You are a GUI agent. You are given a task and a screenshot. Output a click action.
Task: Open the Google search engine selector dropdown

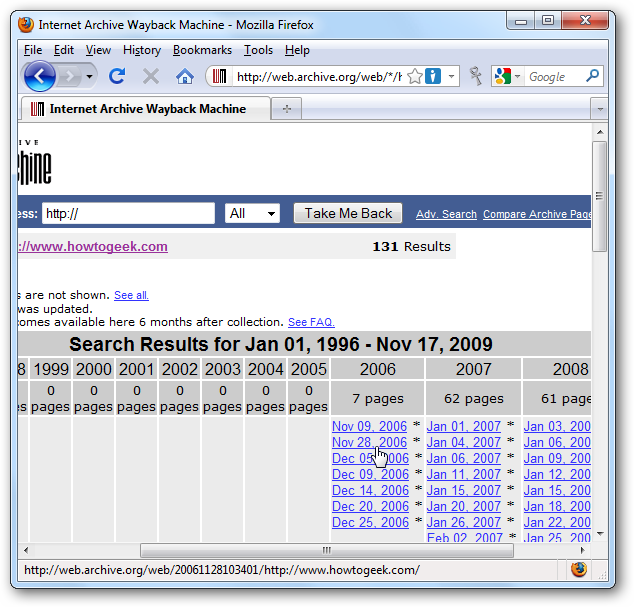[517, 76]
